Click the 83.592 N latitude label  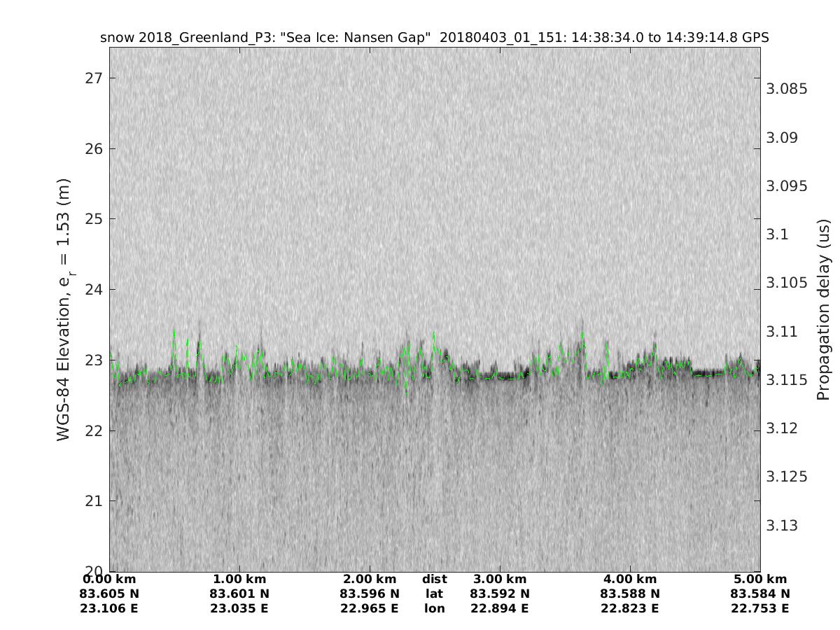click(500, 594)
